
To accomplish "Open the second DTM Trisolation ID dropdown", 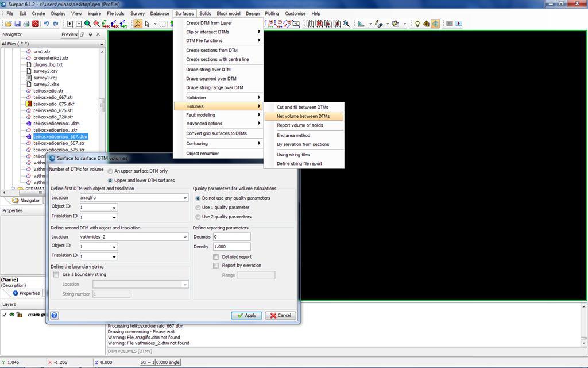I will (114, 256).
